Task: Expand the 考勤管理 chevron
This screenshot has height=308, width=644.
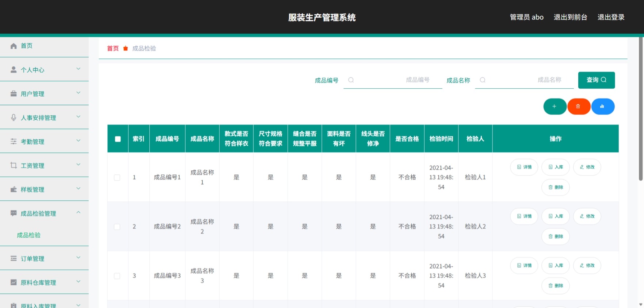Action: point(78,140)
